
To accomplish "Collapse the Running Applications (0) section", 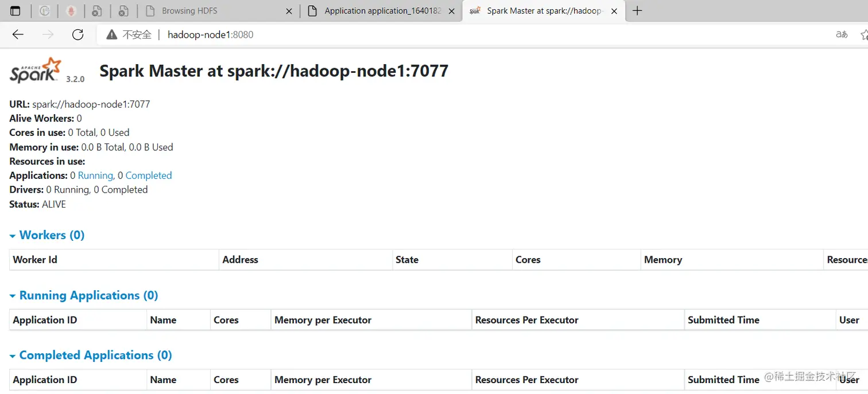I will pyautogui.click(x=84, y=295).
